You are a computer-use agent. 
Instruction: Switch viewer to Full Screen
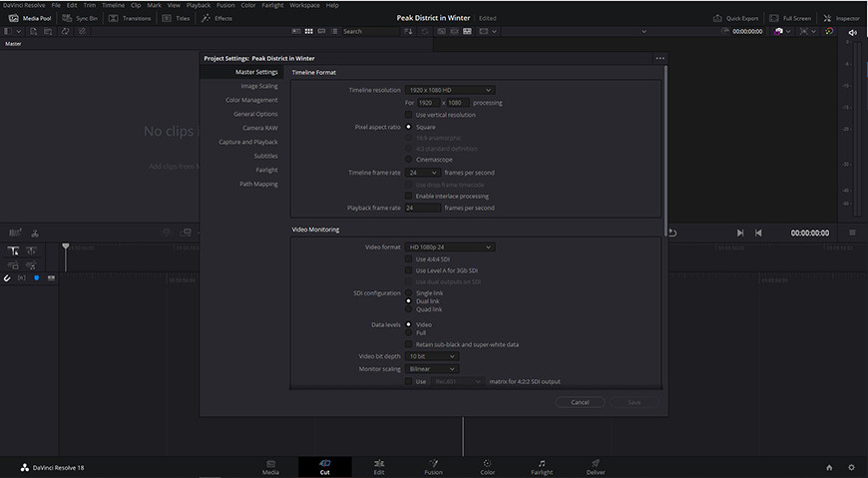coord(789,18)
